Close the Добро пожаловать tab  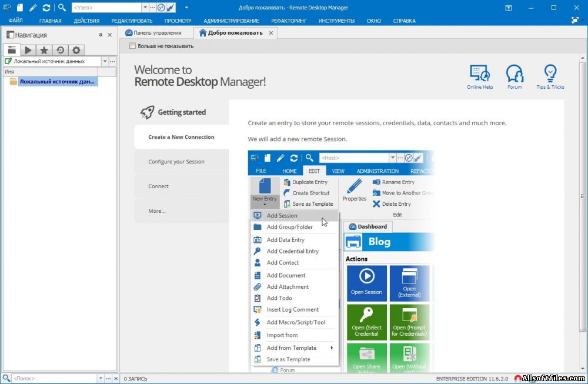click(x=270, y=33)
